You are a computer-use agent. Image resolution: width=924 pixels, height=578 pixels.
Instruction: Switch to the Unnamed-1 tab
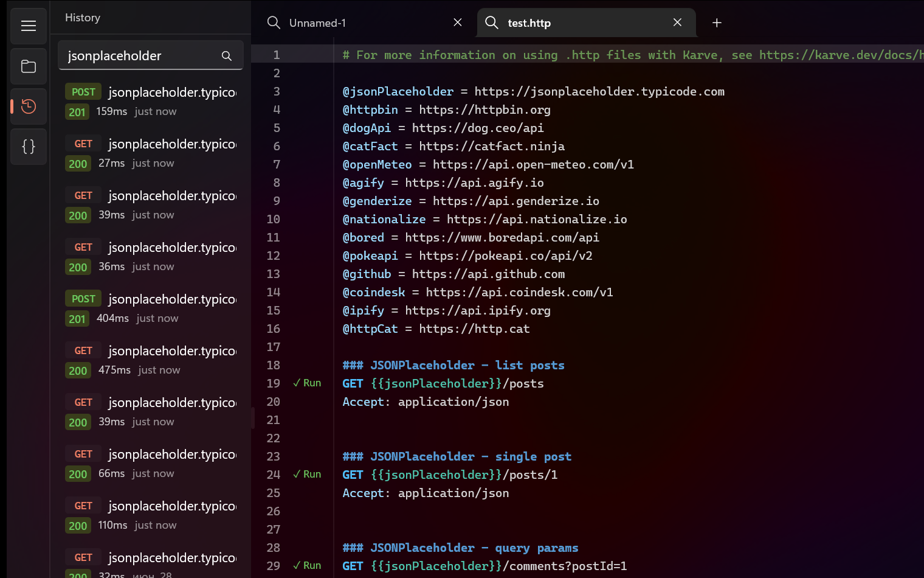[x=365, y=23]
